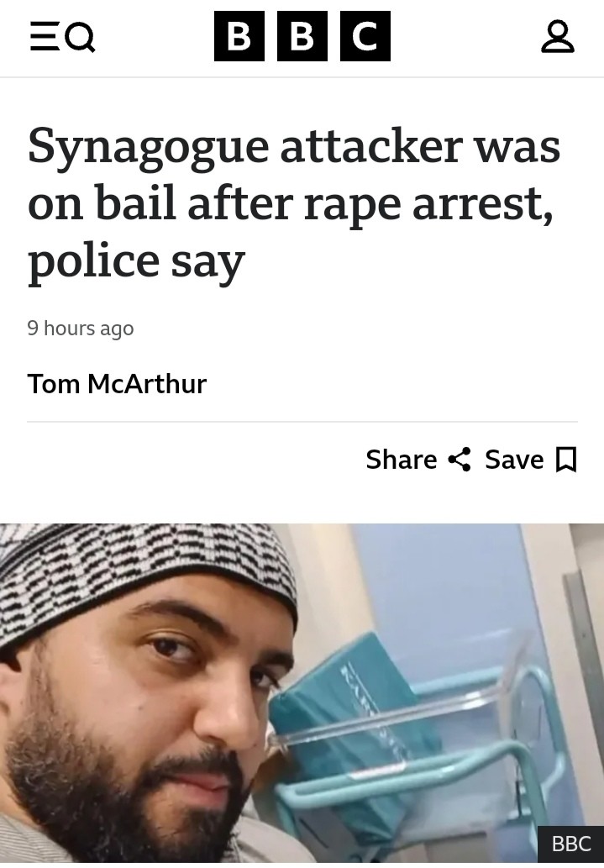The width and height of the screenshot is (604, 868).
Task: Open author Tom McArthur's name
Action: 117,384
